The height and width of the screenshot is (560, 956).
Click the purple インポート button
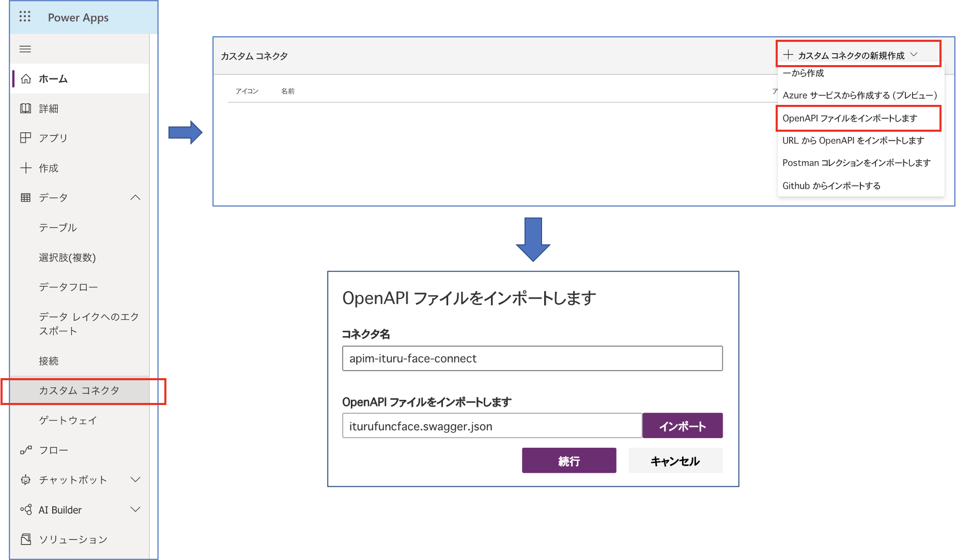(x=683, y=426)
